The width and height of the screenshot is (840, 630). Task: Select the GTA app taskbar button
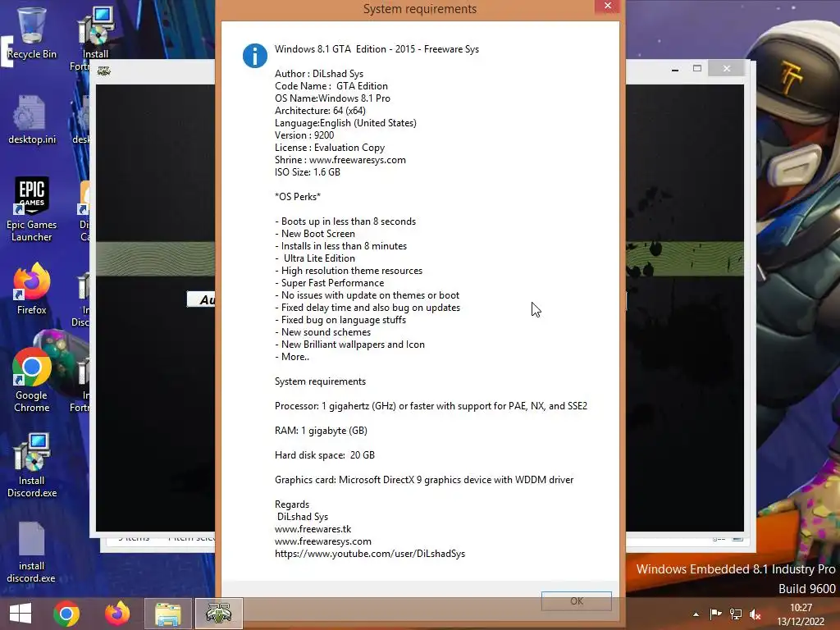[x=218, y=614]
